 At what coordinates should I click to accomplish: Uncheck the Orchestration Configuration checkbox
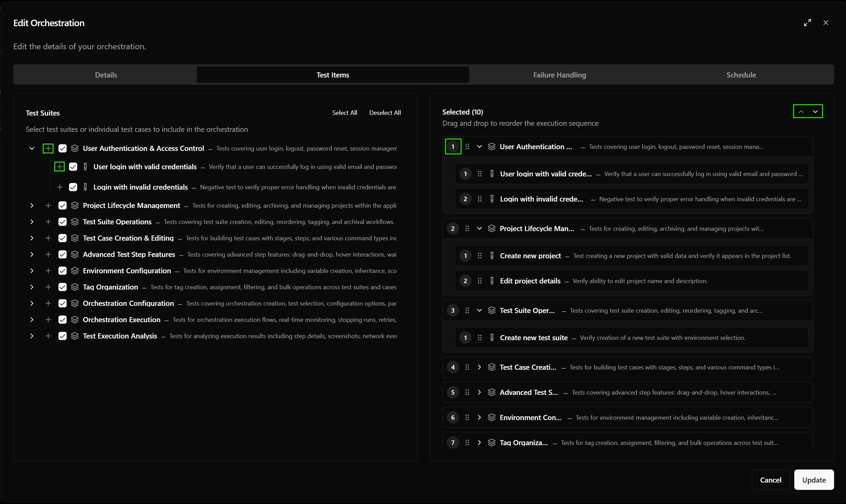(63, 303)
